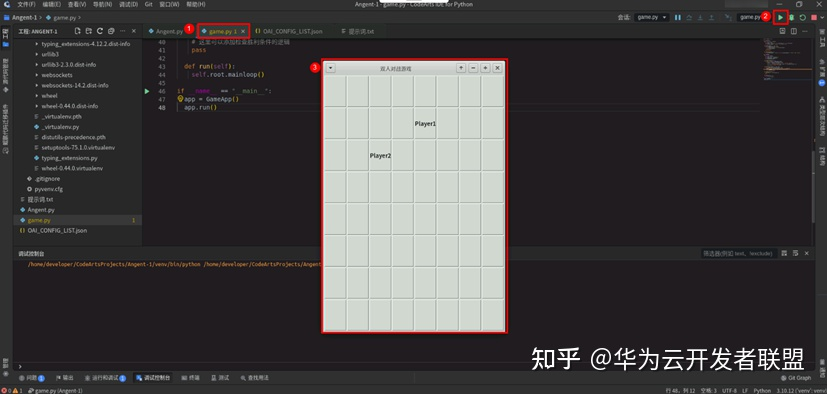Click the lightbulb hint on line 47

(180, 99)
